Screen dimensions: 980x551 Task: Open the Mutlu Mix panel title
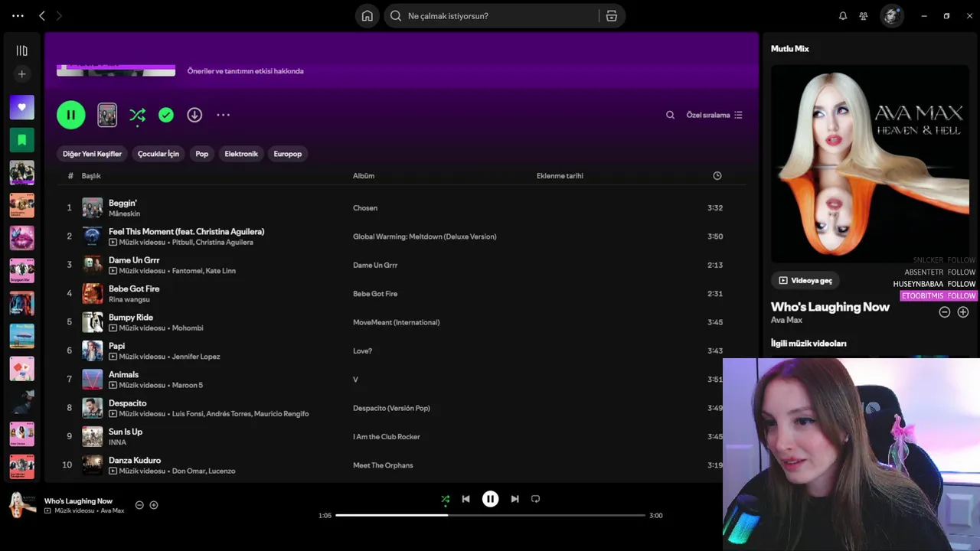(x=790, y=49)
